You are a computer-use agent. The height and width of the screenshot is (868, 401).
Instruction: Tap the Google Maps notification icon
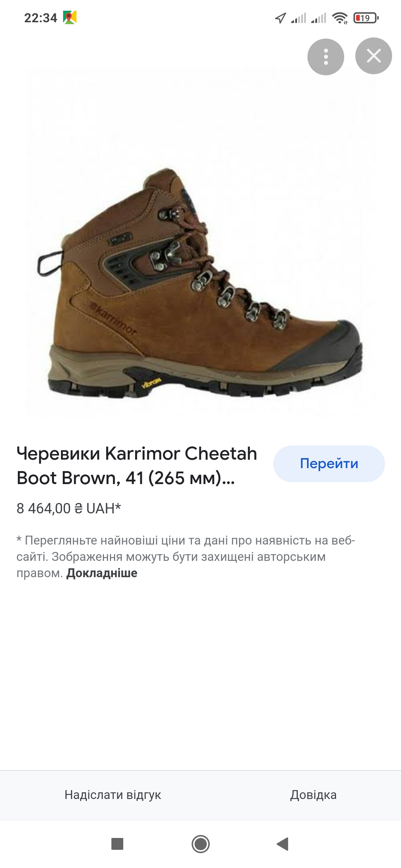[x=69, y=17]
